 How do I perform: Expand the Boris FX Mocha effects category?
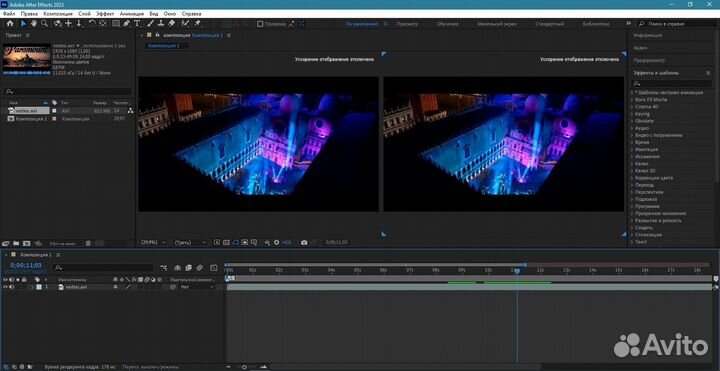(632, 100)
